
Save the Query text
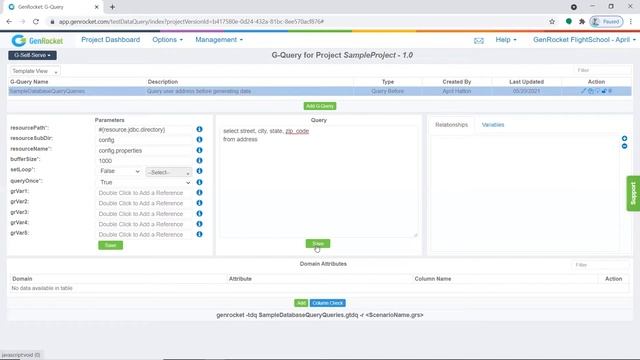pyautogui.click(x=318, y=244)
